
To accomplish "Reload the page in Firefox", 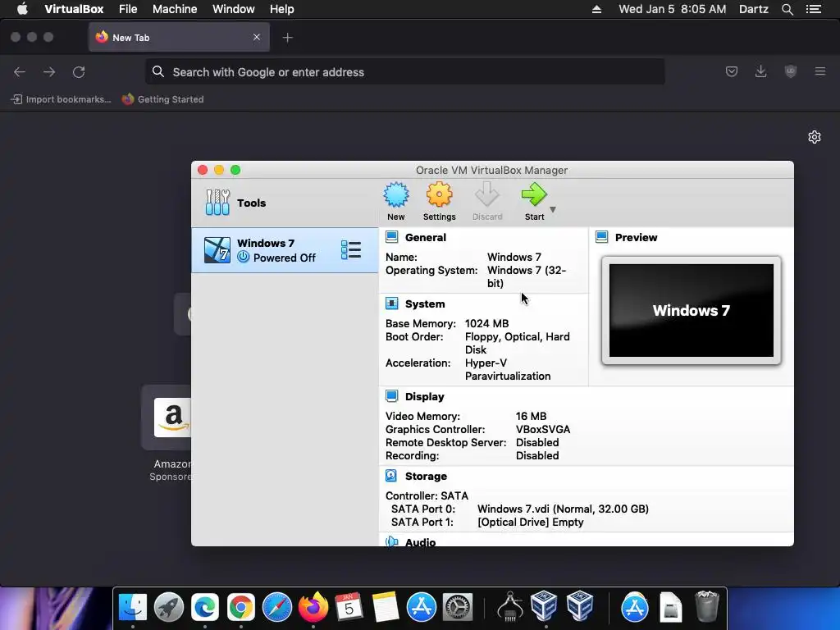I will [79, 72].
